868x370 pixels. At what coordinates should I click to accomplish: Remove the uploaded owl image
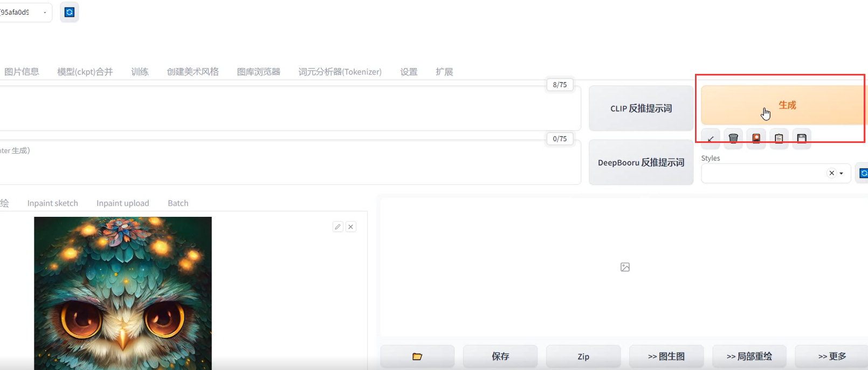pyautogui.click(x=351, y=227)
